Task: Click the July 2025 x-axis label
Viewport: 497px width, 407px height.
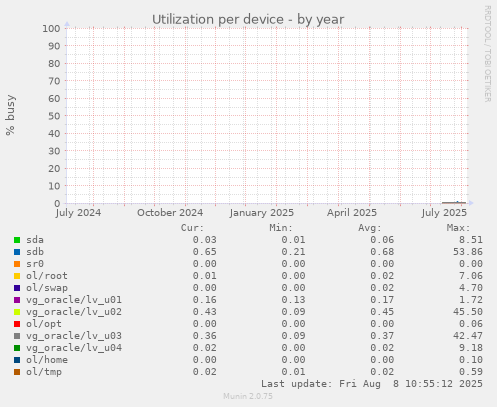Action: 444,213
